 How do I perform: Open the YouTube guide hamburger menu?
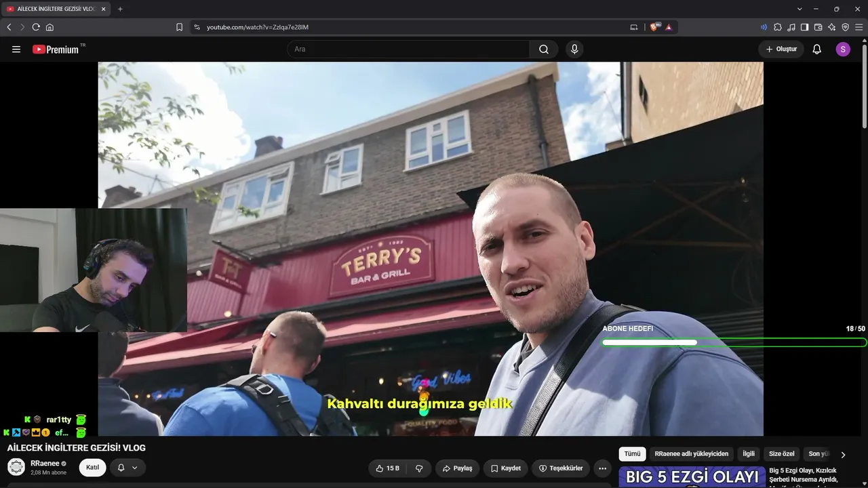16,49
